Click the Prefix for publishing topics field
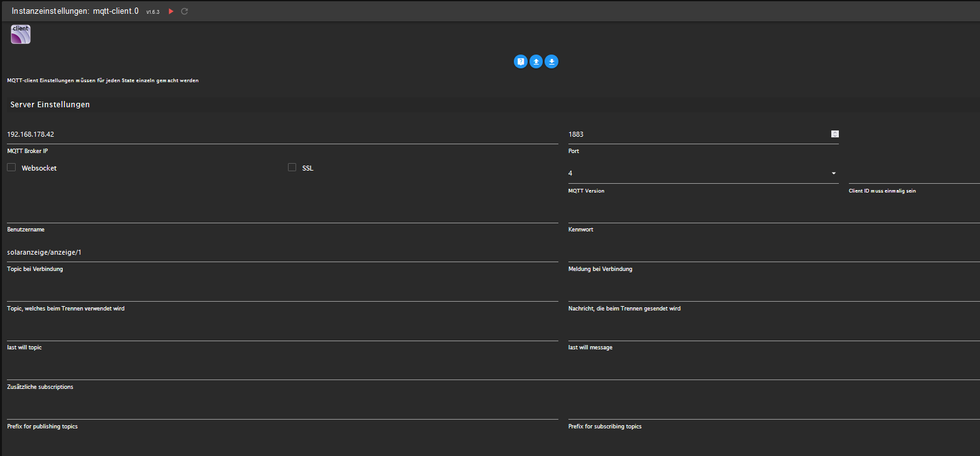Screen dimensions: 980x456 (282, 410)
